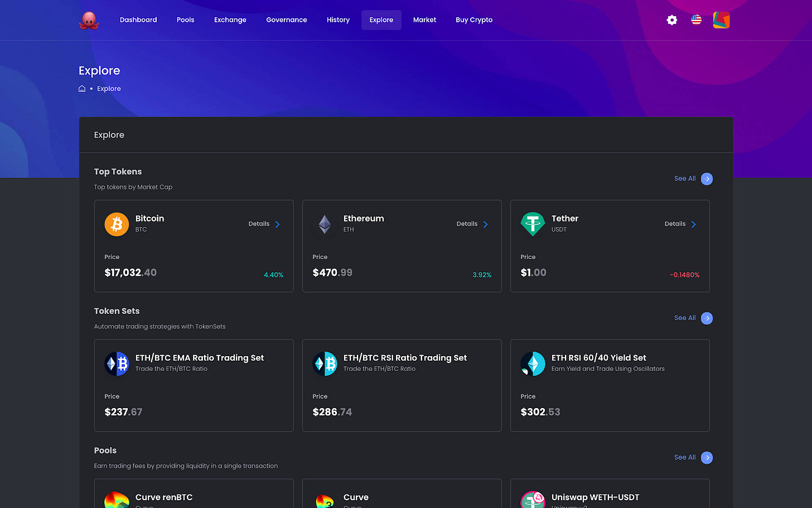
Task: Click the $302.53 set price
Action: pos(540,412)
